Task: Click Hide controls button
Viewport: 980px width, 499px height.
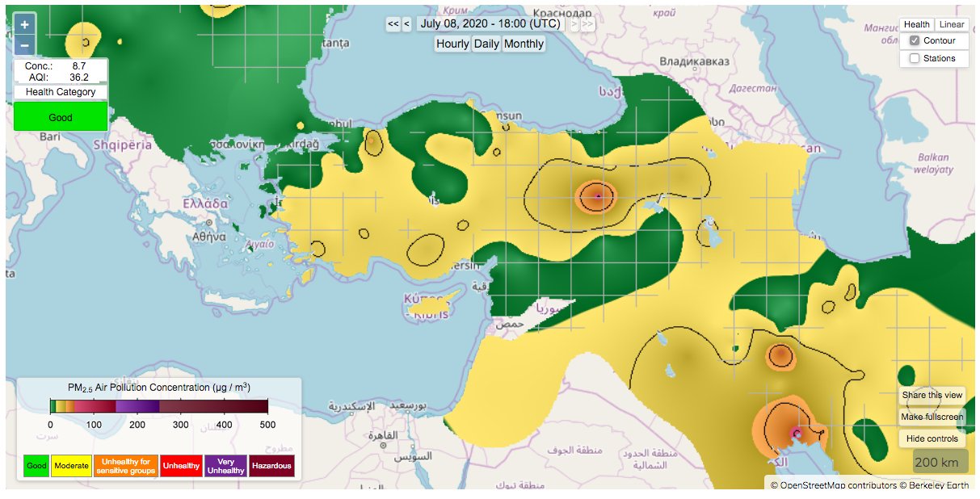Action: pyautogui.click(x=932, y=438)
